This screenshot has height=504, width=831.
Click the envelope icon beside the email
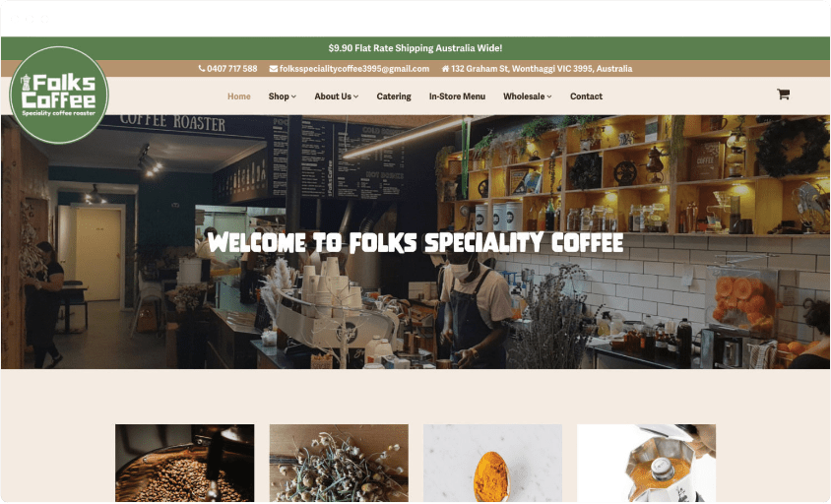(x=273, y=68)
